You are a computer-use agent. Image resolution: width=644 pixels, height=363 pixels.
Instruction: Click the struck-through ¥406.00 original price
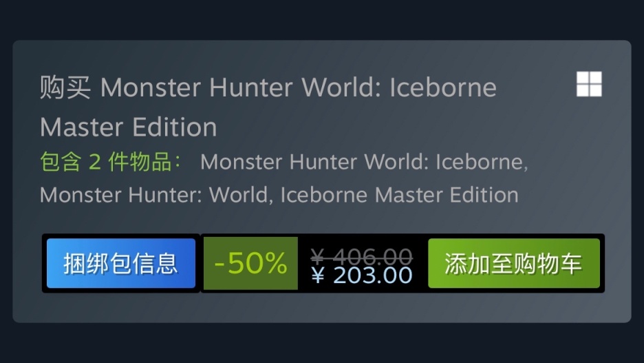pos(361,256)
